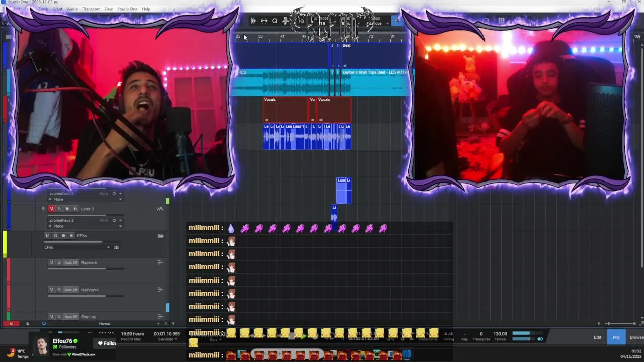Click the global mute M button below the track list
Image resolution: width=644 pixels, height=362 pixels.
click(11, 324)
